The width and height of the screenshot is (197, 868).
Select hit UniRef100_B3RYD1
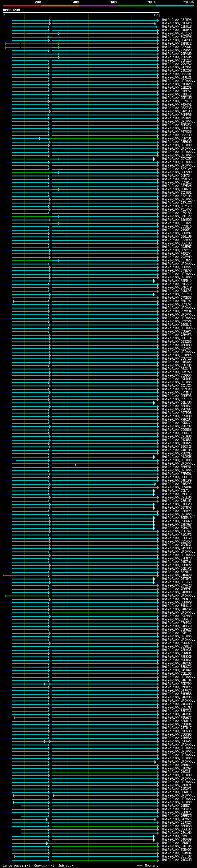pyautogui.click(x=176, y=138)
